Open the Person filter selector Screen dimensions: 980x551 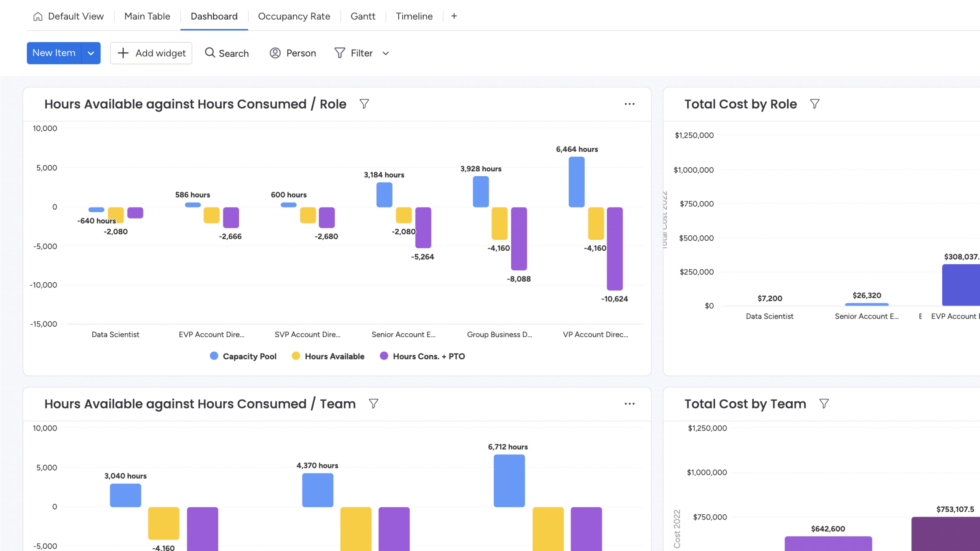293,53
